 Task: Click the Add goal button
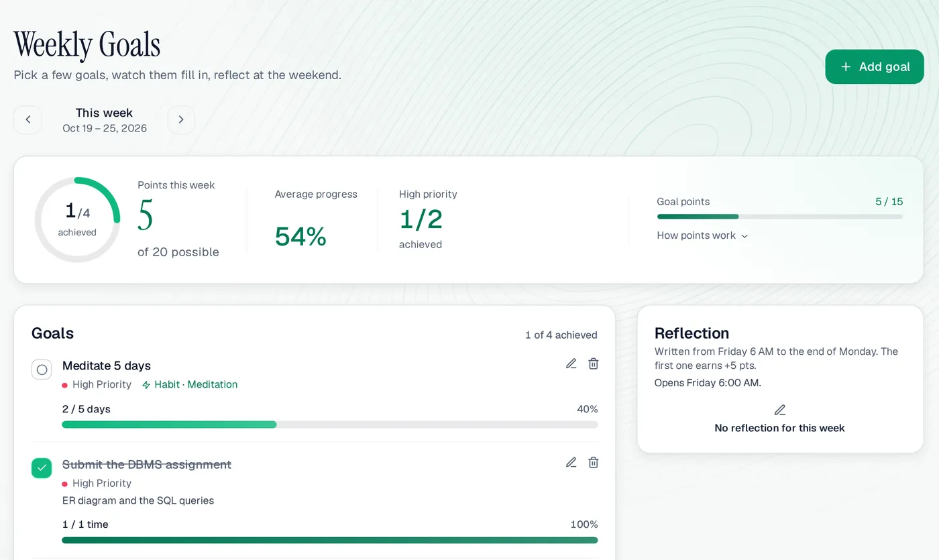tap(875, 66)
